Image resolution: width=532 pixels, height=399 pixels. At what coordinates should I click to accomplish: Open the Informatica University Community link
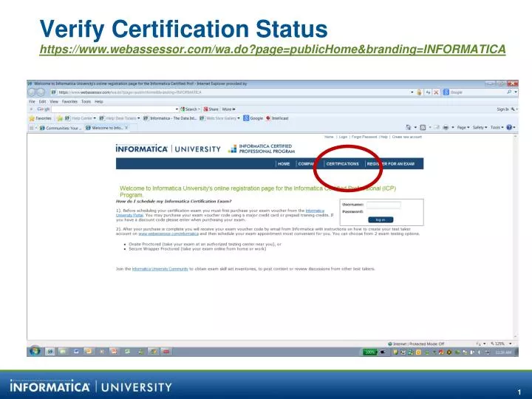160,269
